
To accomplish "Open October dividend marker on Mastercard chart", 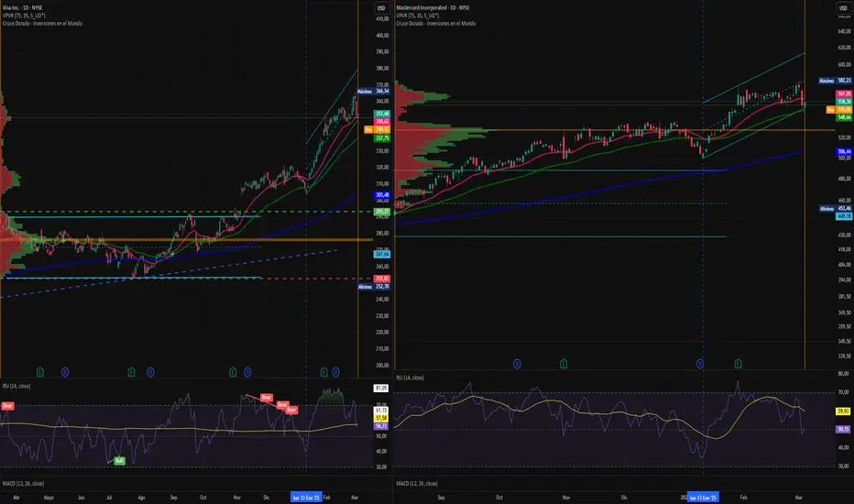I will (517, 364).
